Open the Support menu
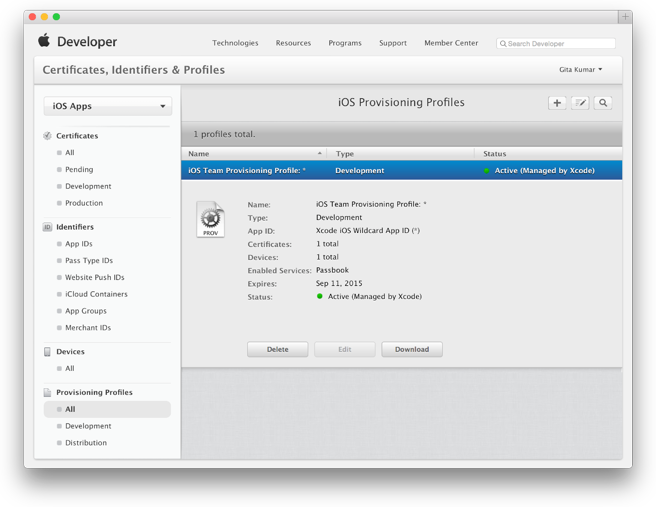656x507 pixels. pos(393,43)
